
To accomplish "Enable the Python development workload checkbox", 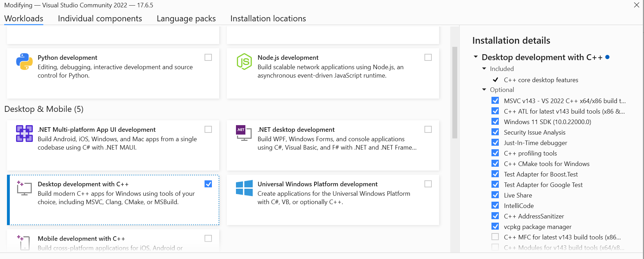I will (x=208, y=57).
